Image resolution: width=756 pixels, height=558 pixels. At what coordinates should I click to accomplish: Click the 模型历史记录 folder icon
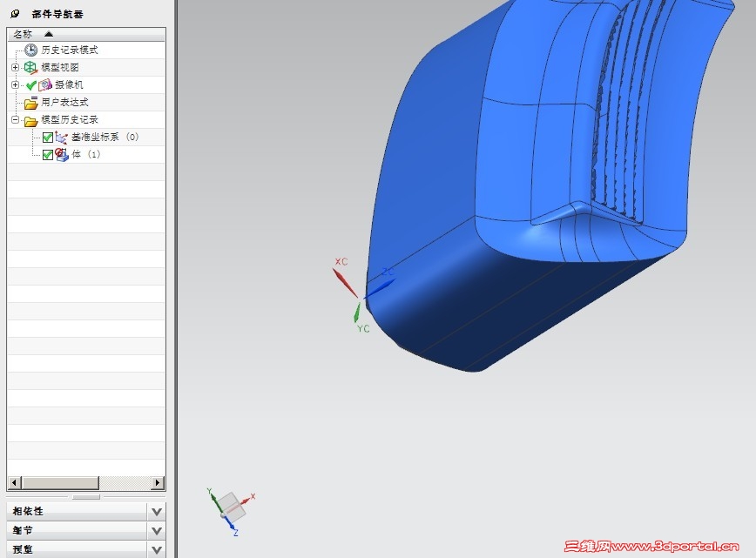point(30,120)
